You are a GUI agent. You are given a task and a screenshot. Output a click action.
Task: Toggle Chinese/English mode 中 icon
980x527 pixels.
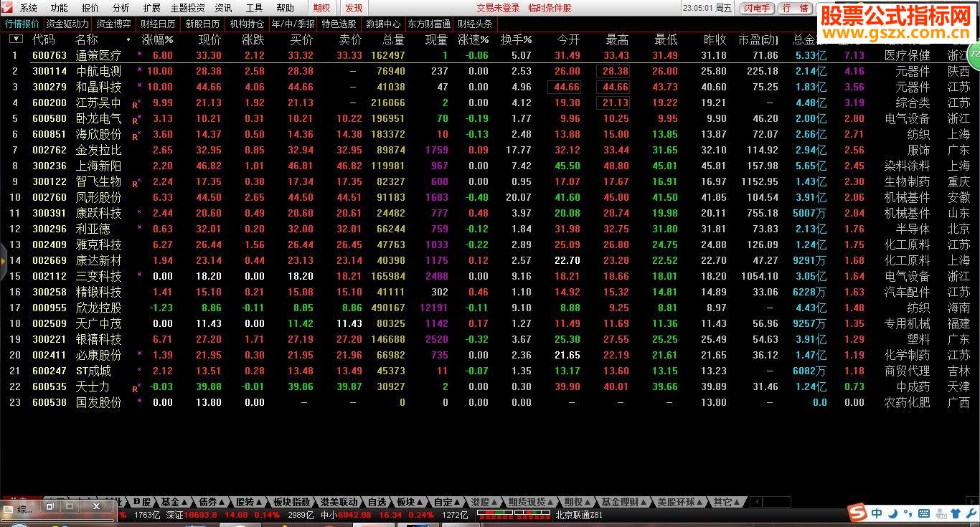(x=877, y=513)
